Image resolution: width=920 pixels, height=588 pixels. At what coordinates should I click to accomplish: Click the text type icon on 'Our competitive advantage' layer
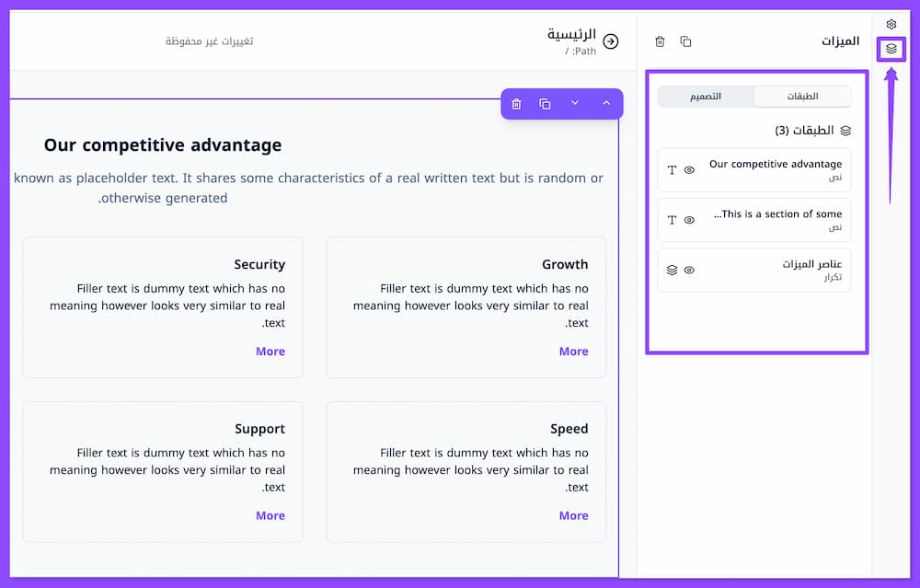[x=672, y=170]
